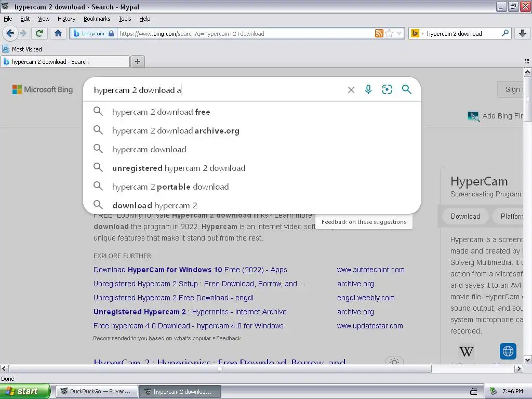Image resolution: width=532 pixels, height=399 pixels.
Task: Click 'Feedback on these suggestions'
Action: coord(364,222)
